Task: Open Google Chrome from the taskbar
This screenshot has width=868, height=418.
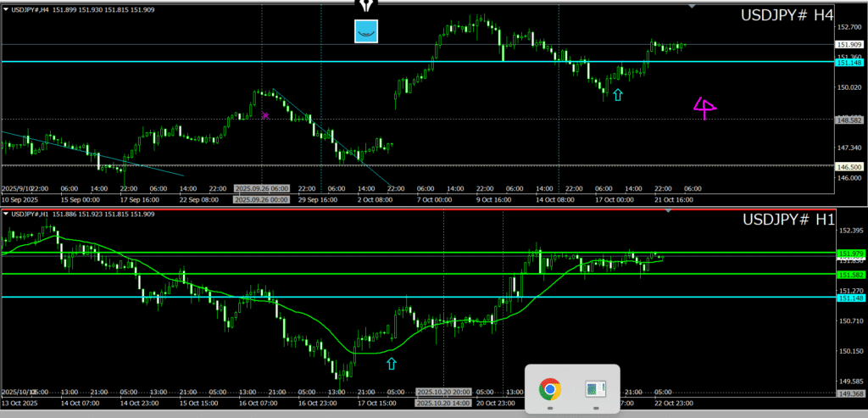Action: click(x=549, y=389)
